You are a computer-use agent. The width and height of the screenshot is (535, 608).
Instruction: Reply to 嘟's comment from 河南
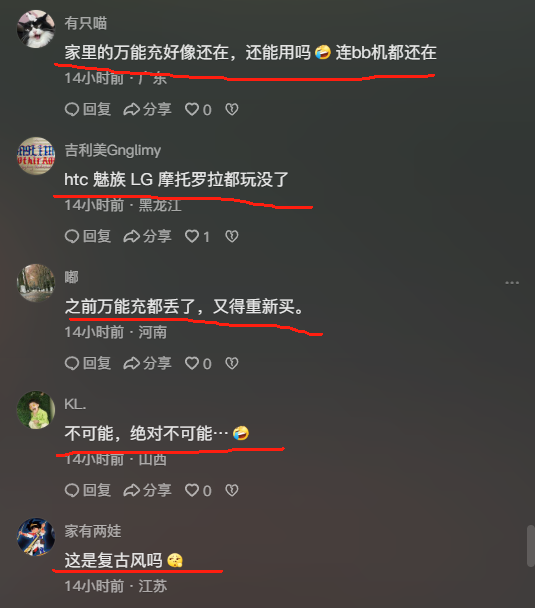88,363
